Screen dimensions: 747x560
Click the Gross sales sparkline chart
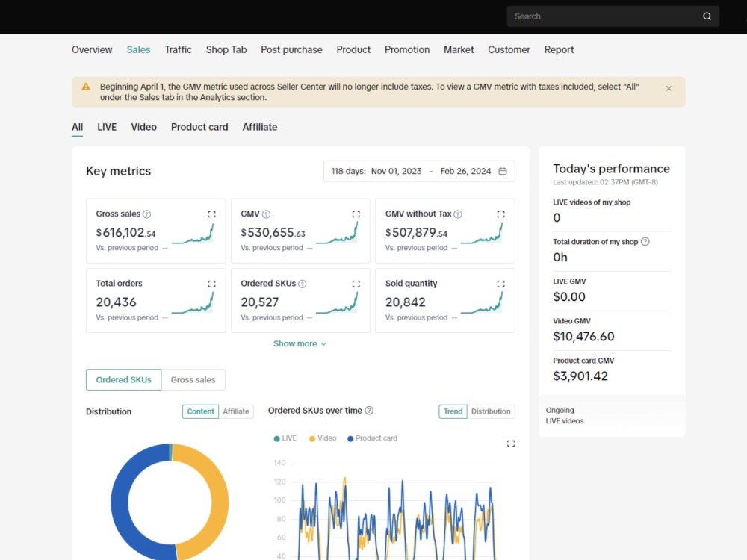[193, 233]
